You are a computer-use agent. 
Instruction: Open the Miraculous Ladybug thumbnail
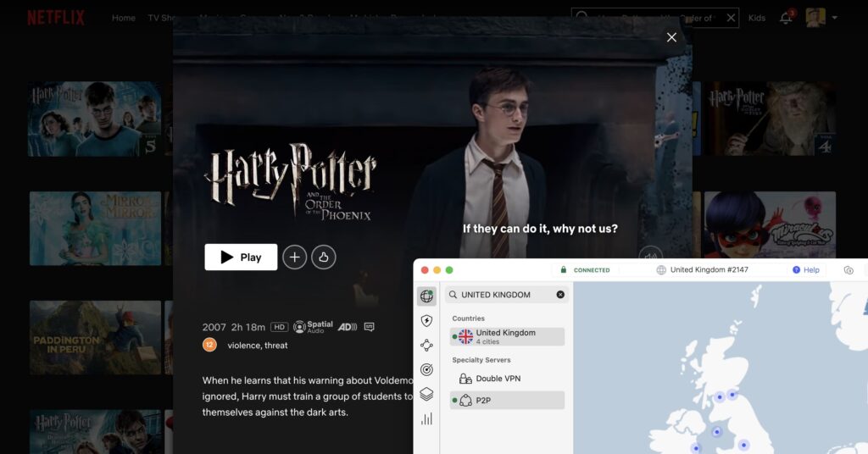click(770, 224)
